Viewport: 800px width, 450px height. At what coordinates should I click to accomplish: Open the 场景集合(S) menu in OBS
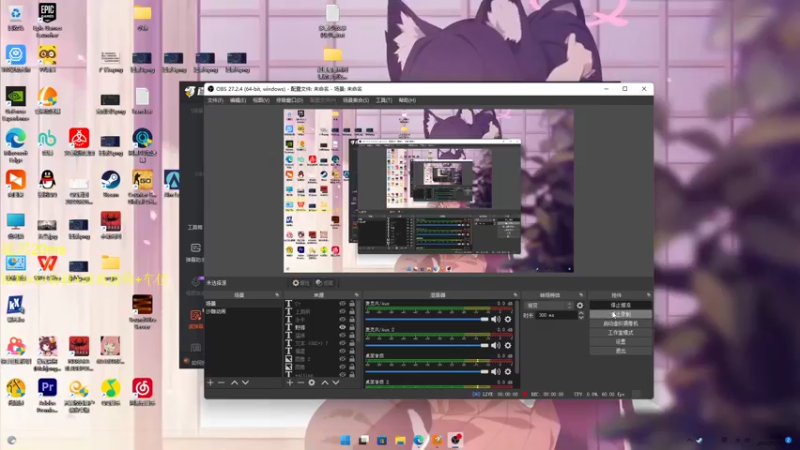(356, 101)
